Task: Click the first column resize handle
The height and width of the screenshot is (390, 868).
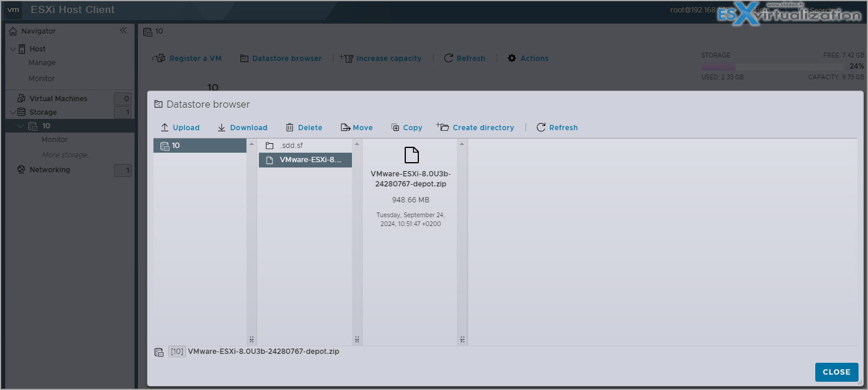Action: point(251,340)
